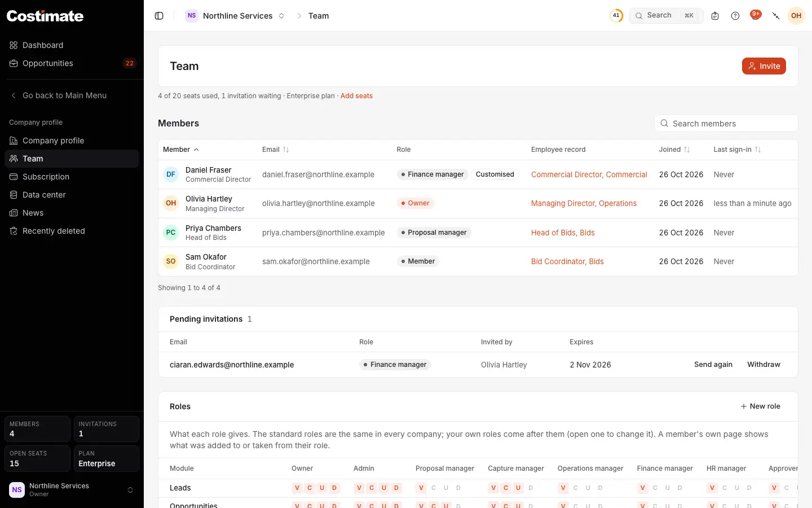
Task: Open Subscription in the sidebar
Action: (x=72, y=177)
